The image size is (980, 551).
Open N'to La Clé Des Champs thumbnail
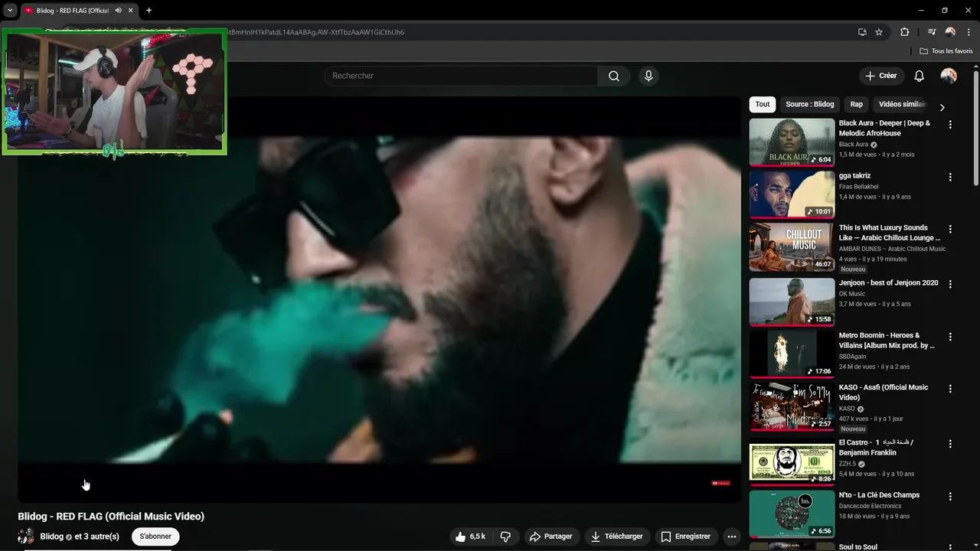tap(792, 514)
